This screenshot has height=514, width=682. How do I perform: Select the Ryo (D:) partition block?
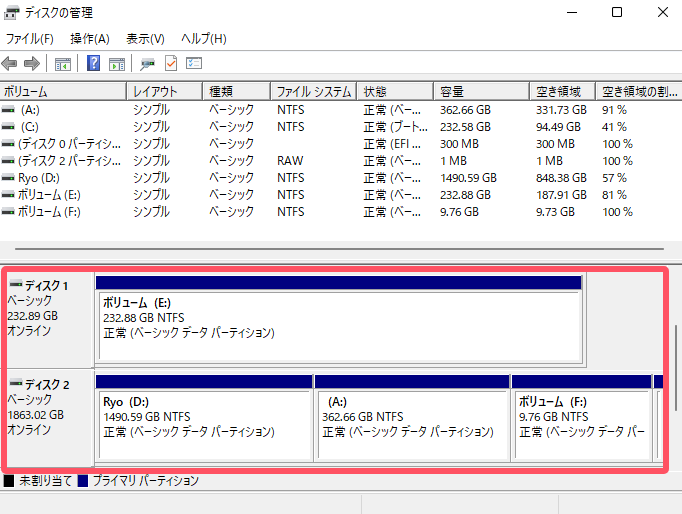[204, 418]
